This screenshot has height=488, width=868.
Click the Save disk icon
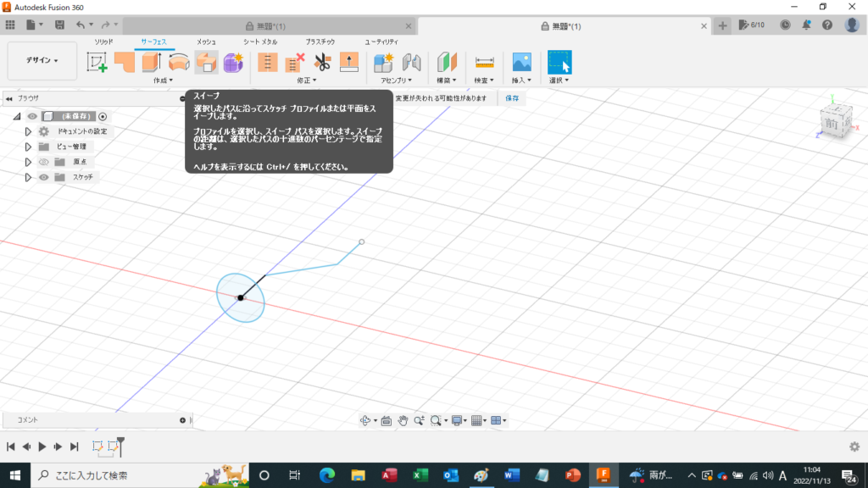59,25
